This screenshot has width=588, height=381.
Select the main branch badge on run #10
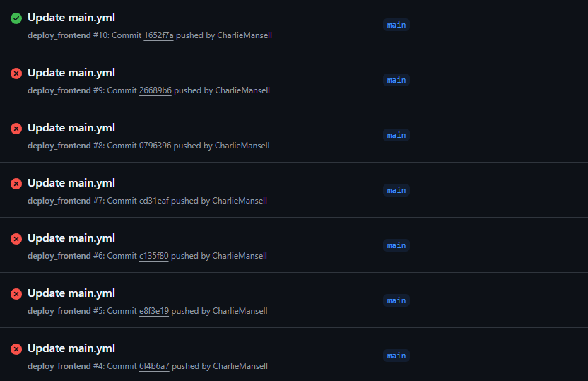[396, 25]
